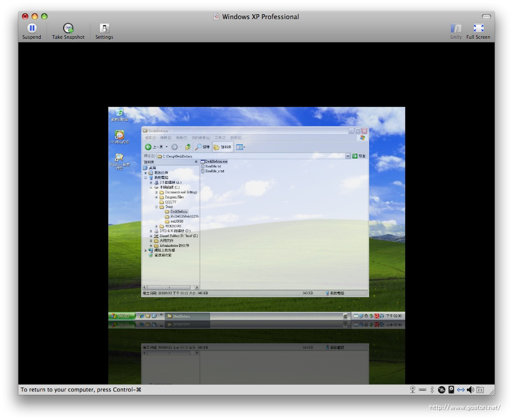Viewport: 513px width, 420px height.
Task: Close the Folders side pane
Action: coord(196,162)
